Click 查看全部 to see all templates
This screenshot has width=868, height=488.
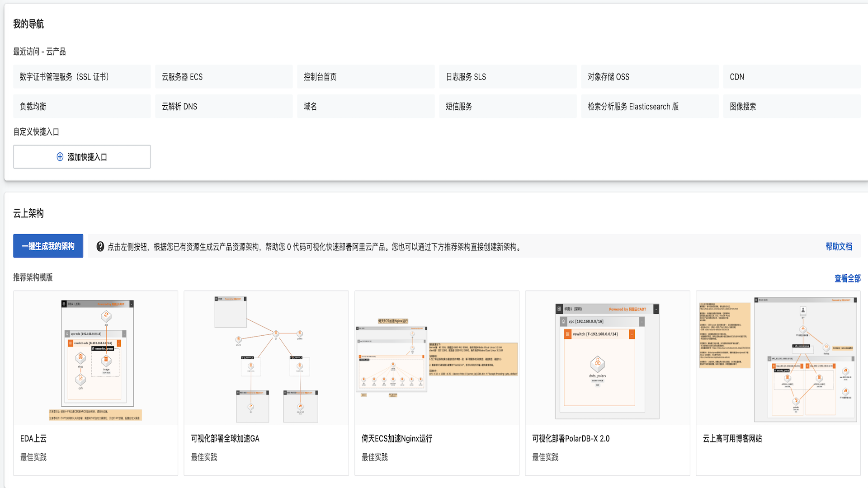(x=848, y=279)
